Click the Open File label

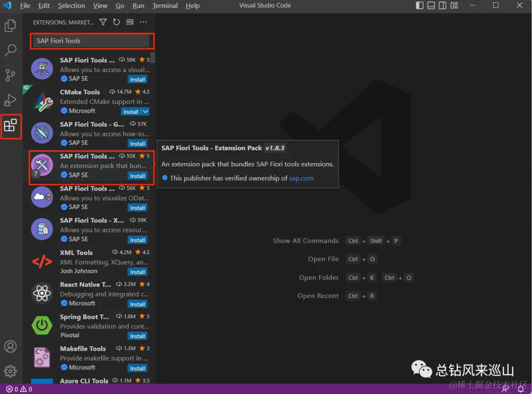(323, 259)
